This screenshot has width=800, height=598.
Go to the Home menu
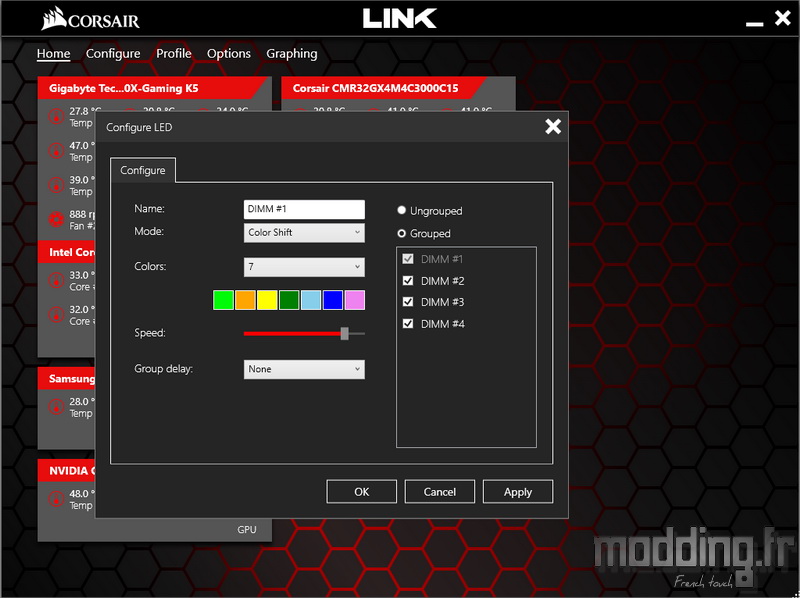[54, 54]
